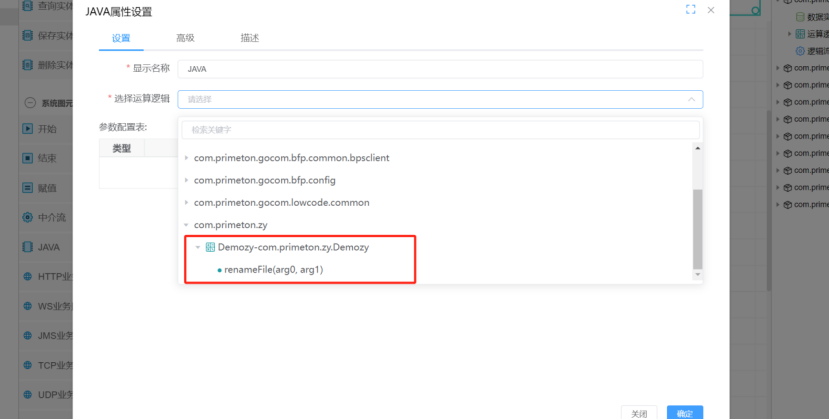Viewport: 830px width, 420px height.
Task: Open the 选择运算逻辑 dropdown
Action: pyautogui.click(x=440, y=99)
